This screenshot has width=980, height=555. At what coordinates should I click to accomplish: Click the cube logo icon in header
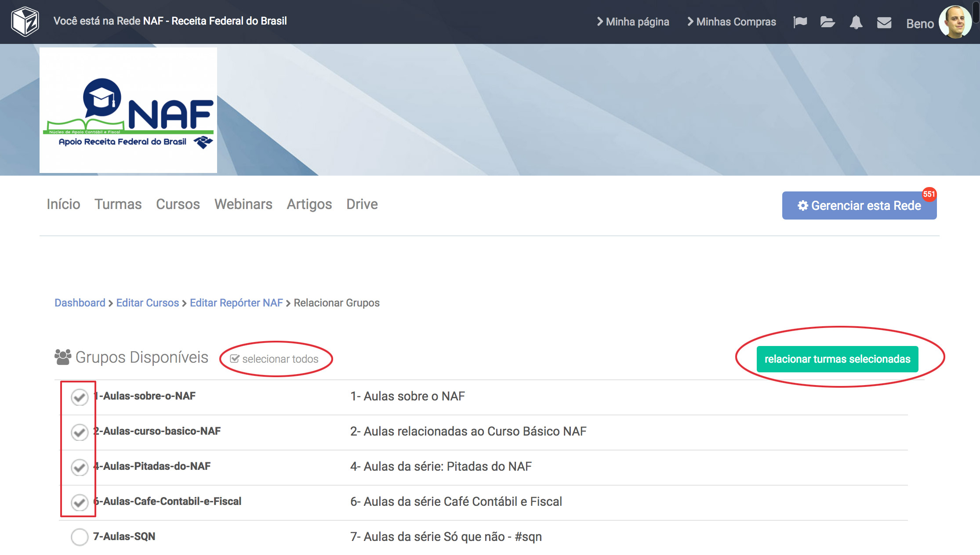pyautogui.click(x=25, y=22)
